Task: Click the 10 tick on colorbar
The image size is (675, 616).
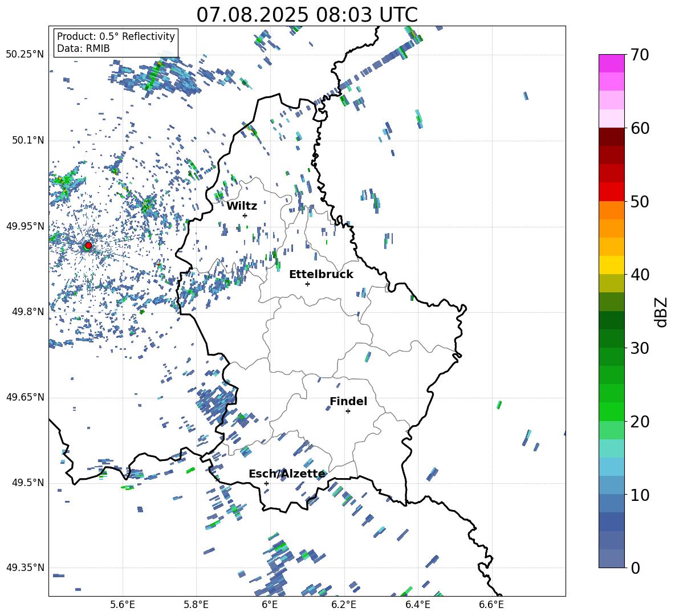Action: (x=640, y=495)
